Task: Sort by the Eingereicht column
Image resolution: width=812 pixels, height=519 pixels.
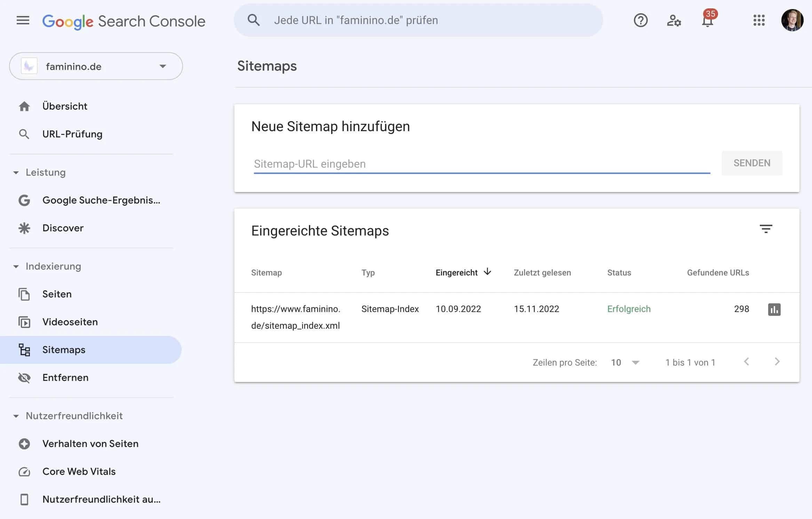Action: (x=457, y=272)
